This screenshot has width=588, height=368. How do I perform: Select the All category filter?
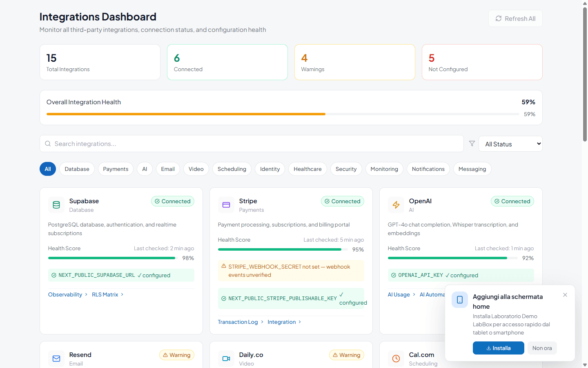coord(48,169)
